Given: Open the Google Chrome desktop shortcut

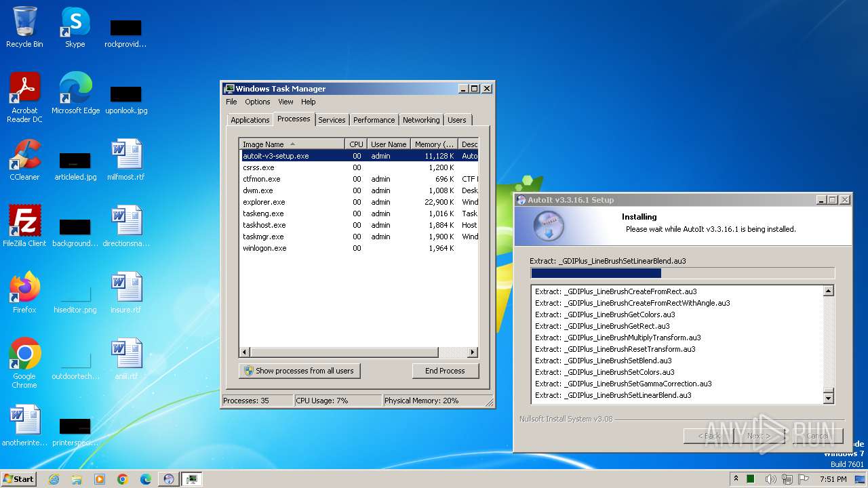Looking at the screenshot, I should [24, 363].
